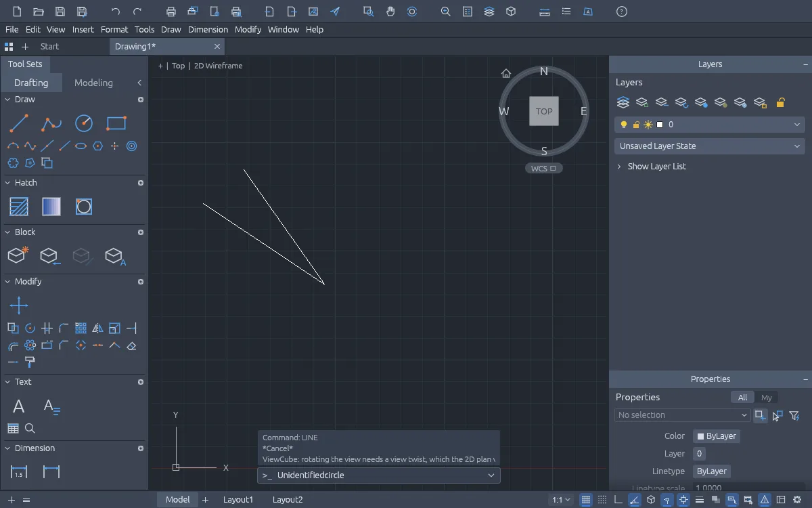Expand Show Layer List
The height and width of the screenshot is (508, 812).
651,166
